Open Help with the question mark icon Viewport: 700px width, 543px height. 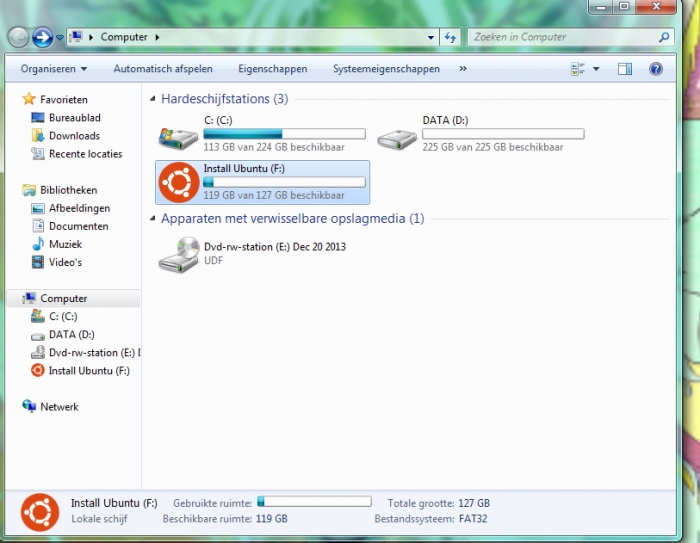[656, 69]
